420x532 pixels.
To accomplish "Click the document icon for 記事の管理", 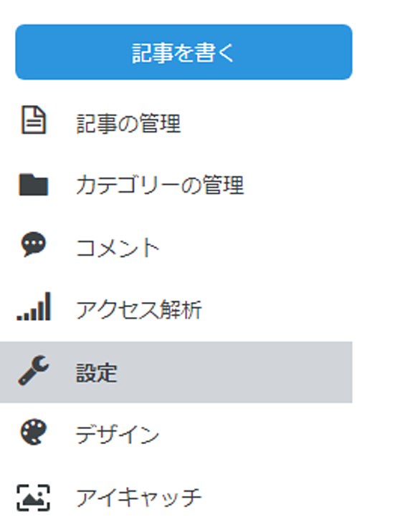I will pyautogui.click(x=33, y=120).
